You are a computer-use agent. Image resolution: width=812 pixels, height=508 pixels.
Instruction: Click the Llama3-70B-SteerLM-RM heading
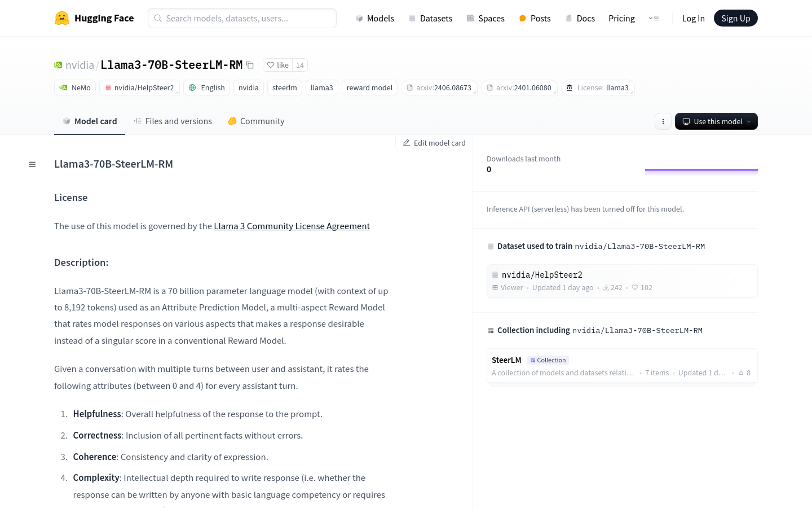coord(113,164)
